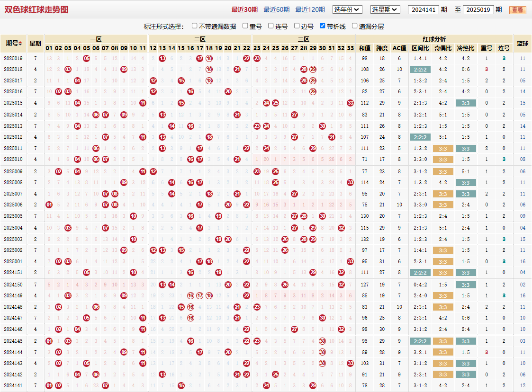Image resolution: width=532 pixels, height=392 pixels.
Task: Click red ball 21 in row 2025018
Action: (x=237, y=69)
